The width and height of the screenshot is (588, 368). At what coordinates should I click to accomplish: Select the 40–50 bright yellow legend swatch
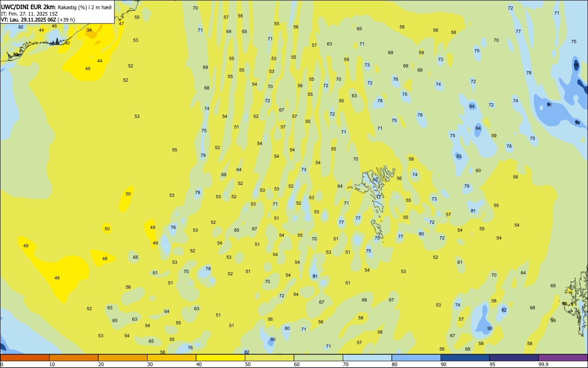pos(220,357)
